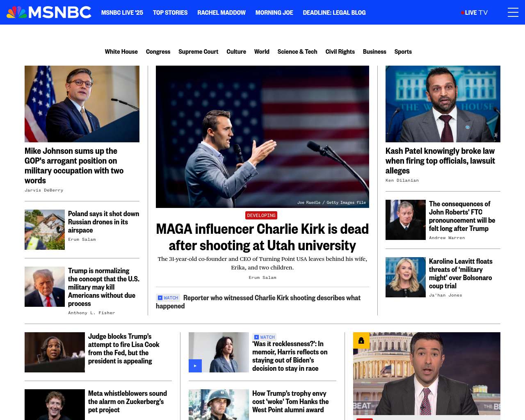
Task: Click author Andrew Warren
Action: [447, 238]
